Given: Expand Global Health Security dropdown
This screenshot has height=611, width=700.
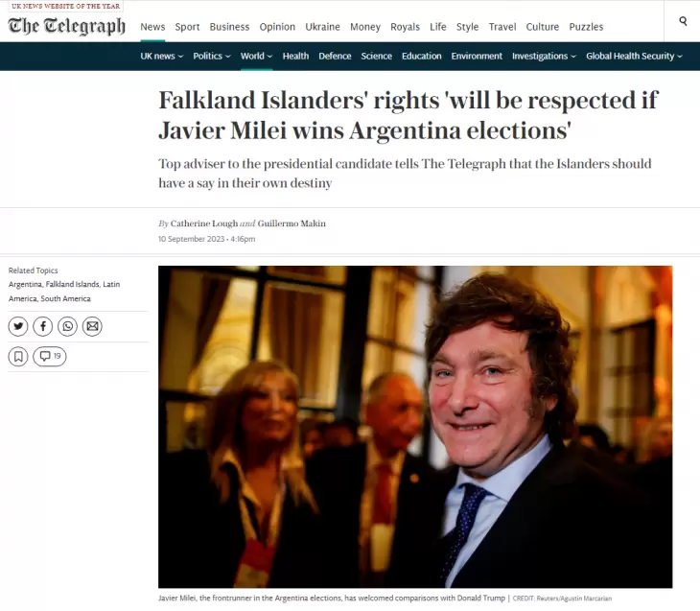Looking at the screenshot, I should point(634,57).
